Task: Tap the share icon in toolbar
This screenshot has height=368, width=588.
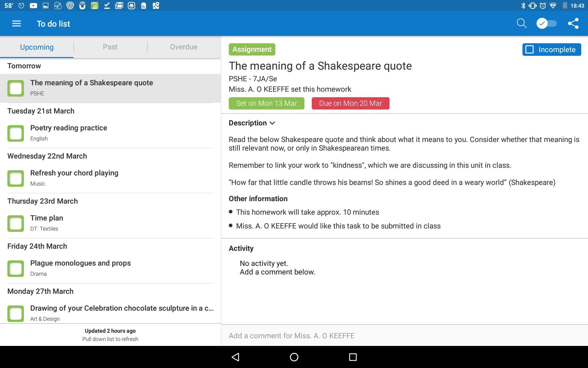Action: 573,24
